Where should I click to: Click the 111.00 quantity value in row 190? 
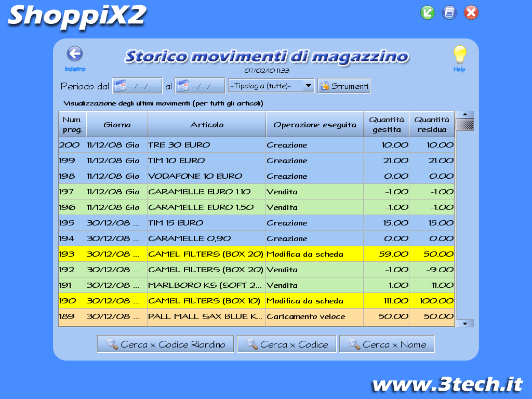pyautogui.click(x=387, y=301)
